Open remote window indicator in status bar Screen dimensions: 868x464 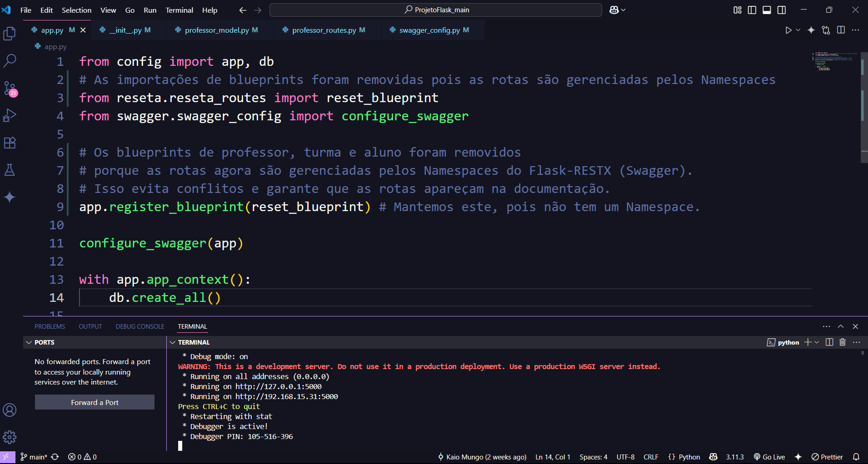click(7, 457)
